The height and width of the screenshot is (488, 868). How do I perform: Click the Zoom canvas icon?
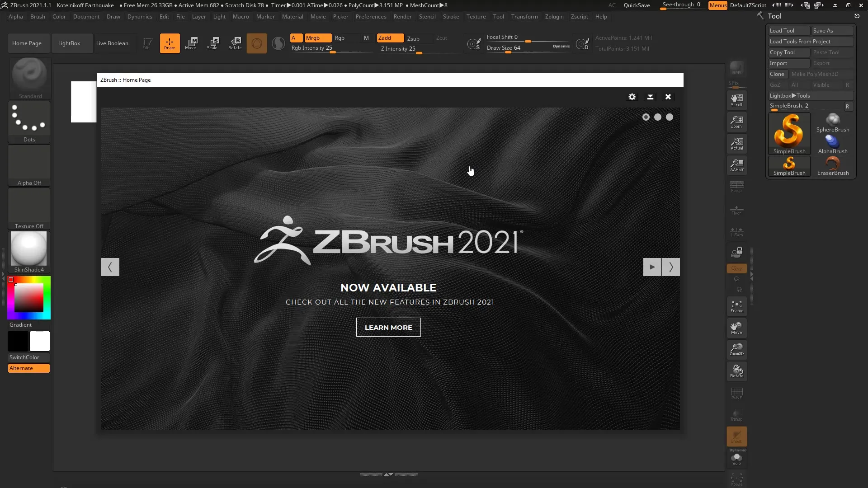[736, 122]
